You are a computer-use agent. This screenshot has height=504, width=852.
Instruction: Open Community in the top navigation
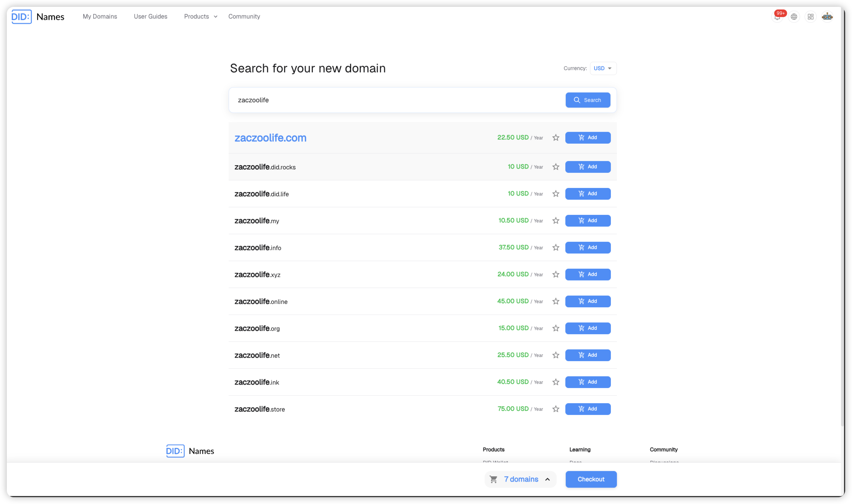click(x=244, y=17)
